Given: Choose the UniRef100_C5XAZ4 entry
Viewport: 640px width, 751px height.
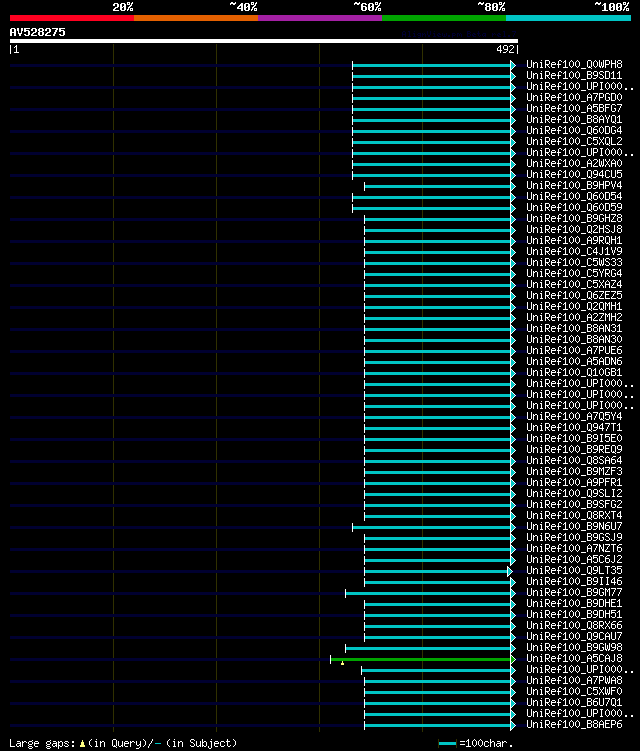Looking at the screenshot, I should (x=574, y=284).
